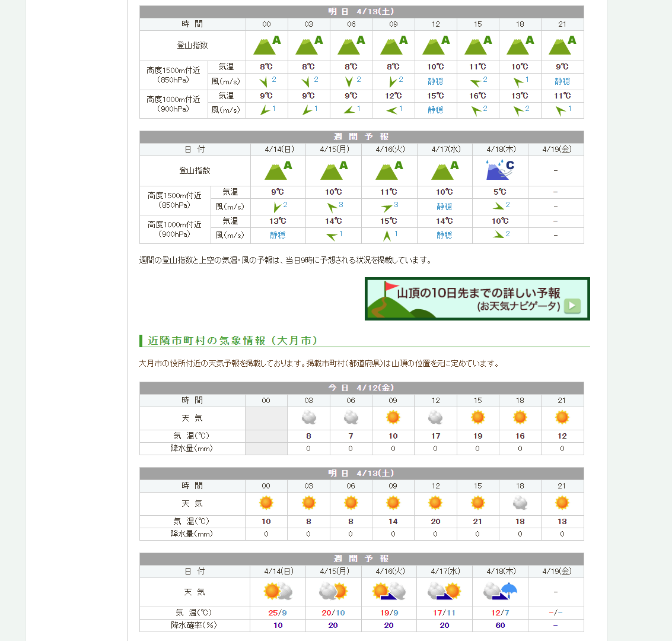Viewport: 672px width, 641px height.
Task: Select the 4/14 weekly sunny-cloudy weather icon
Action: pyautogui.click(x=278, y=591)
